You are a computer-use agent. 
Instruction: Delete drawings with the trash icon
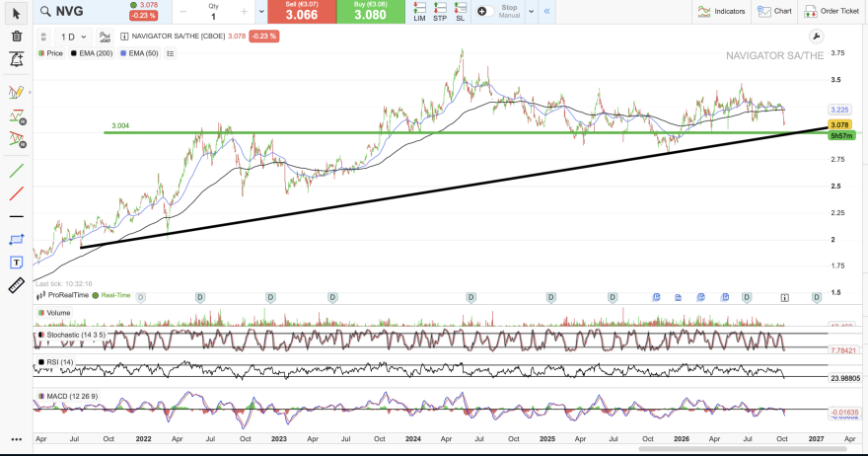pyautogui.click(x=17, y=37)
